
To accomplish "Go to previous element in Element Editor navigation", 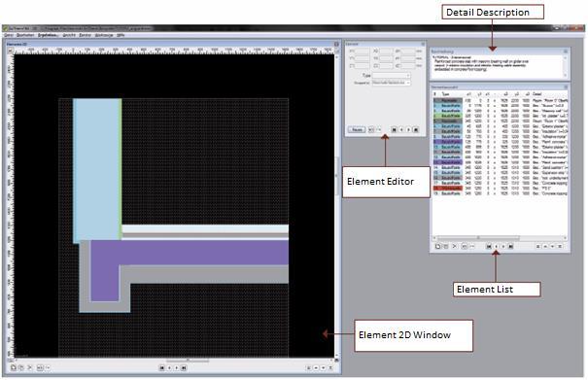I will click(401, 130).
